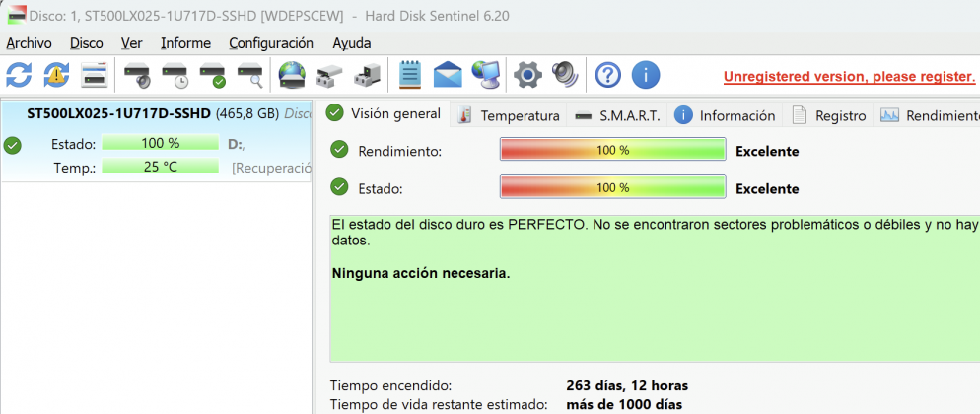980x414 pixels.
Task: Click the globe over disk icon
Action: [293, 75]
